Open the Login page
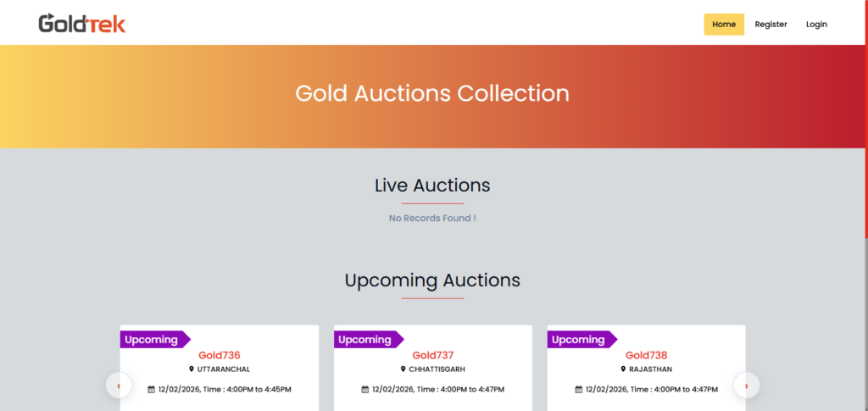This screenshot has width=868, height=411. coord(816,25)
